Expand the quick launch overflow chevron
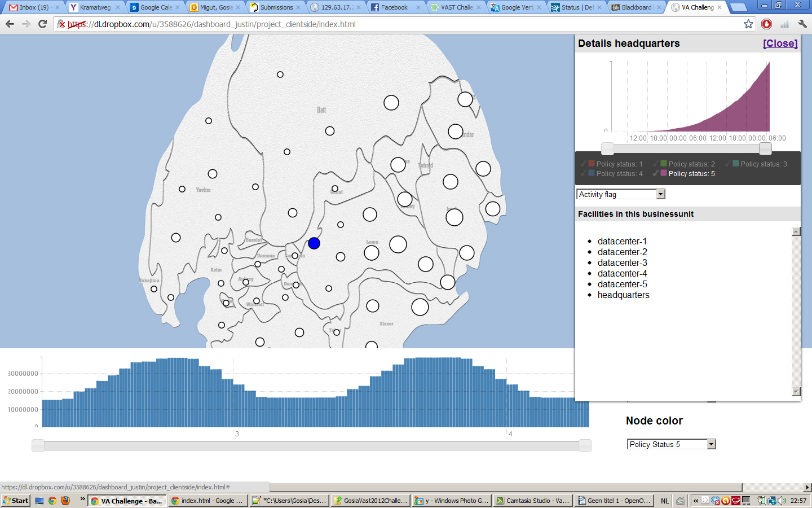The image size is (812, 508). [x=82, y=499]
